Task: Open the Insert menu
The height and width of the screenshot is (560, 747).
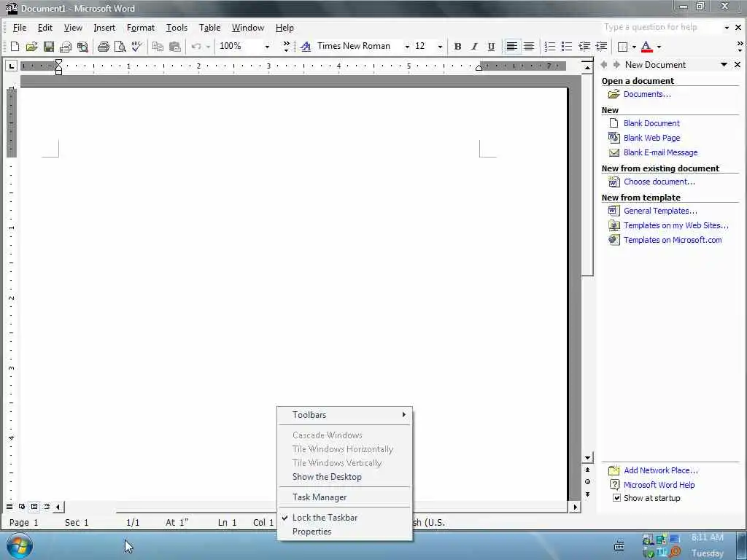Action: 104,28
